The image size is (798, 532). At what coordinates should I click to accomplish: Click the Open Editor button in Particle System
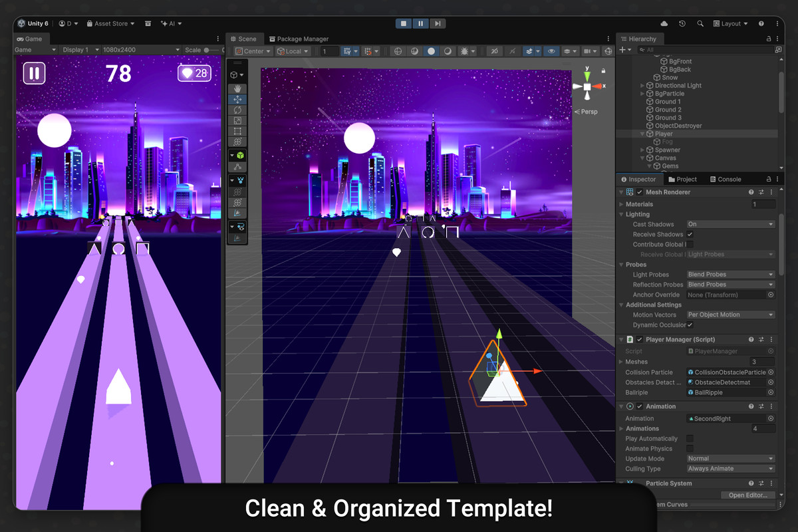pyautogui.click(x=748, y=495)
